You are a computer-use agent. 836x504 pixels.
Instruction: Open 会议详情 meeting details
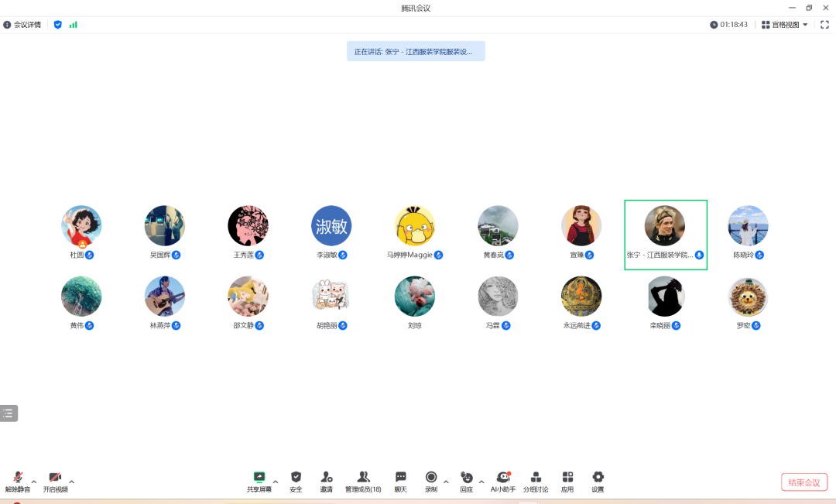[22, 25]
